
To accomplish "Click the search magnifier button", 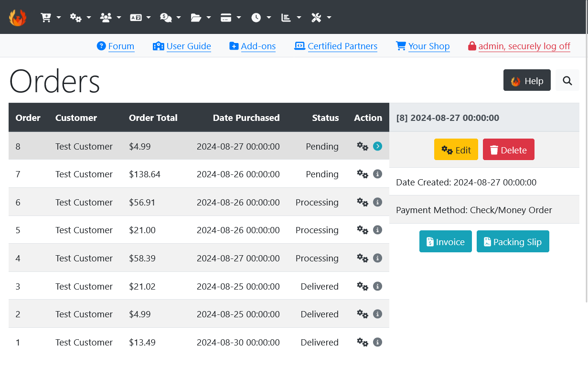I will 567,80.
